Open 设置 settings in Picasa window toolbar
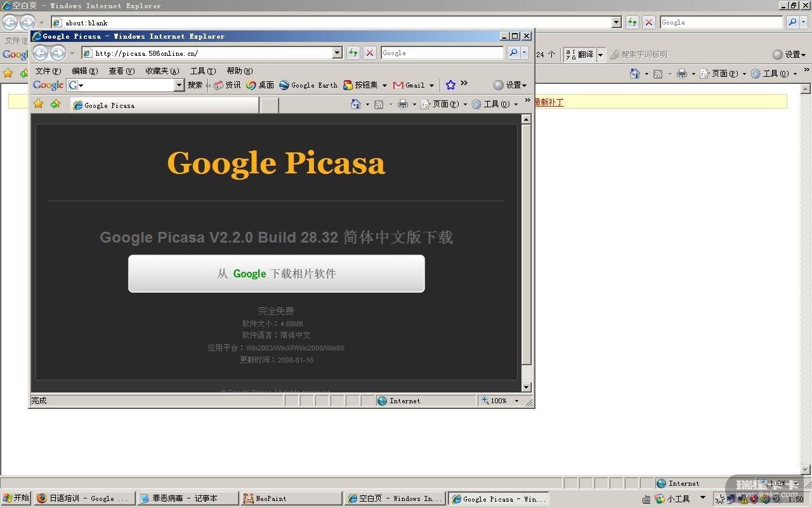812x508 pixels. coord(511,85)
